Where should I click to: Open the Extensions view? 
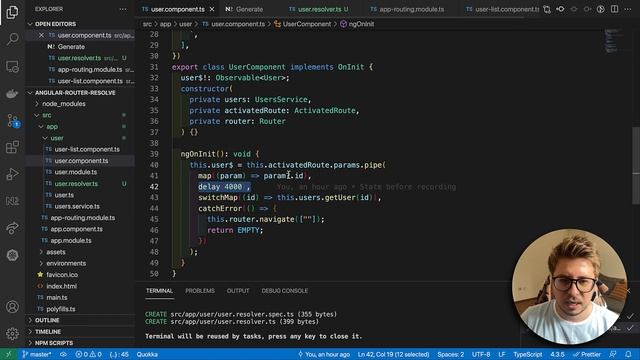(12, 147)
